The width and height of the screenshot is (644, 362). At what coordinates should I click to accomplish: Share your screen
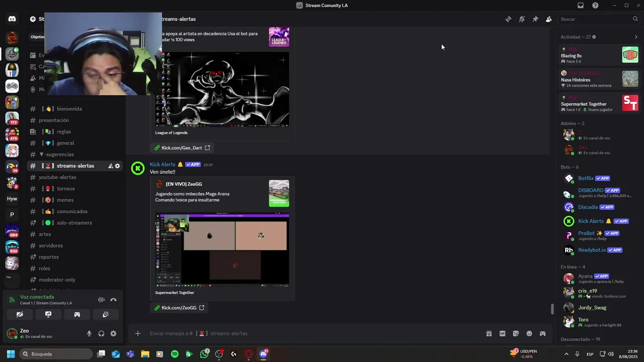(x=48, y=314)
